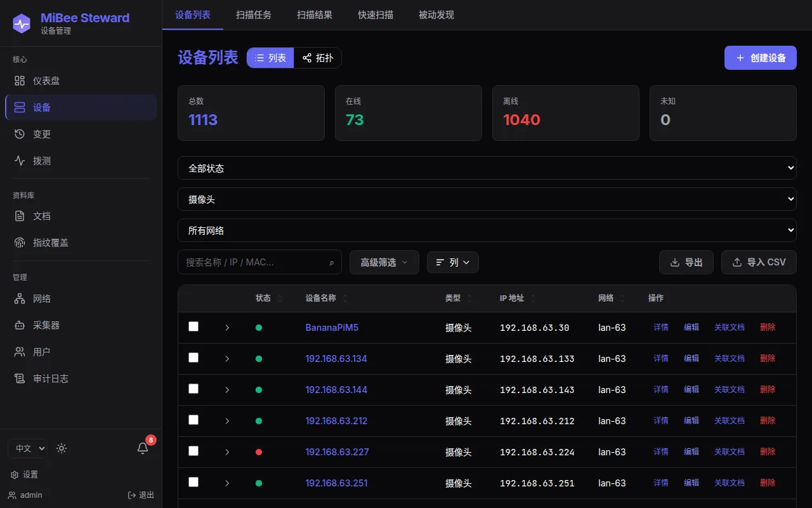Click the sun theme toggle icon

(62, 448)
